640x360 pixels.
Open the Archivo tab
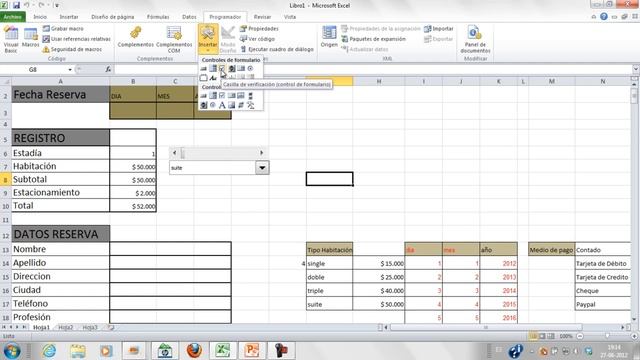(x=13, y=17)
